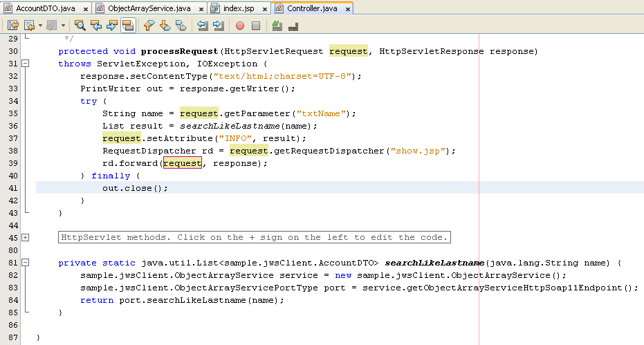
Task: Click PrintWriter on line 33
Action: pos(111,88)
